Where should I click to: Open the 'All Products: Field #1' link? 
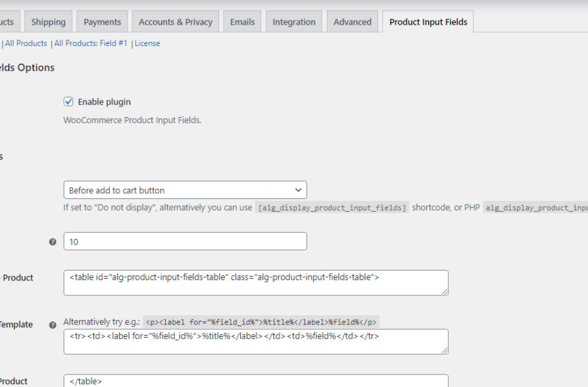(90, 43)
